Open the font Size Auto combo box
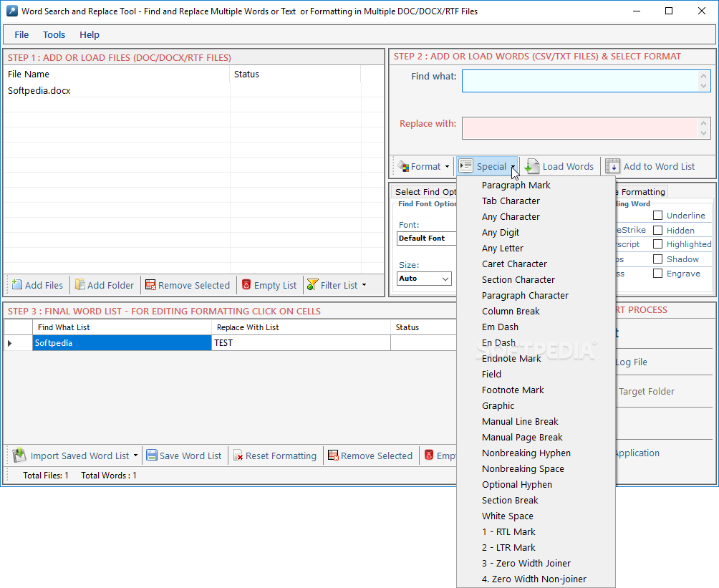This screenshot has width=719, height=588. 424,279
